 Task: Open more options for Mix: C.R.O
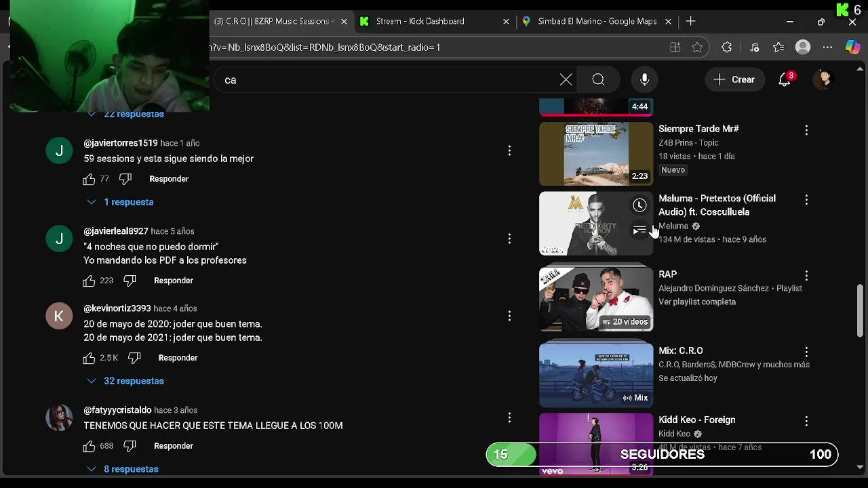[x=806, y=352]
